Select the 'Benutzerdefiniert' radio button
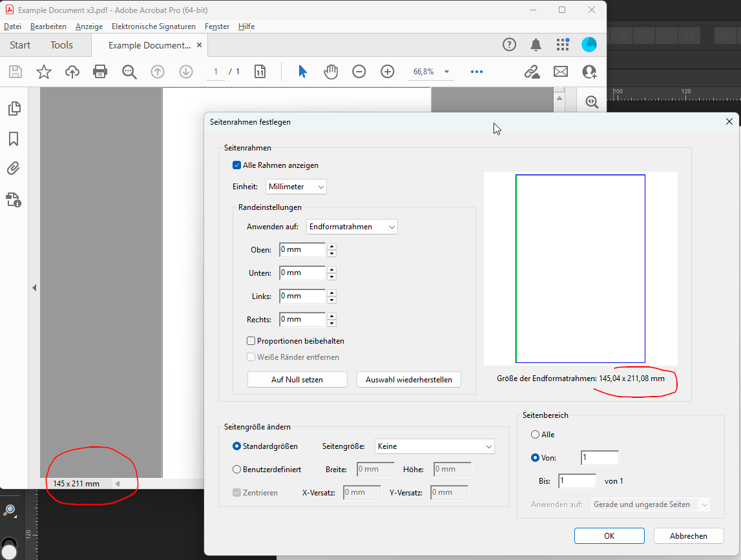Screen dimensions: 741x560 [236, 470]
